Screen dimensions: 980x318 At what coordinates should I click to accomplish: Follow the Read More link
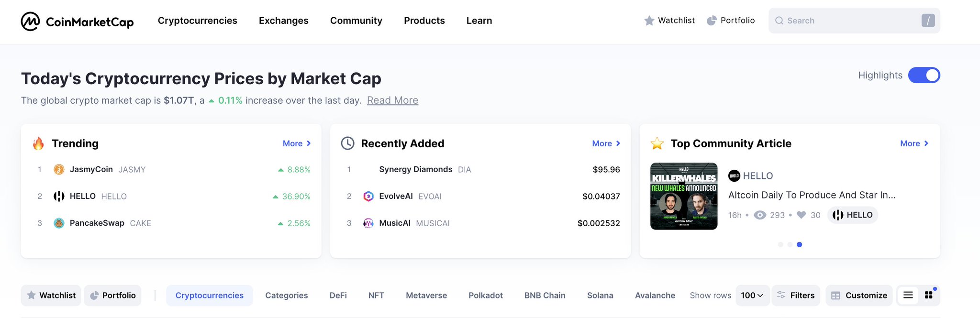click(392, 100)
